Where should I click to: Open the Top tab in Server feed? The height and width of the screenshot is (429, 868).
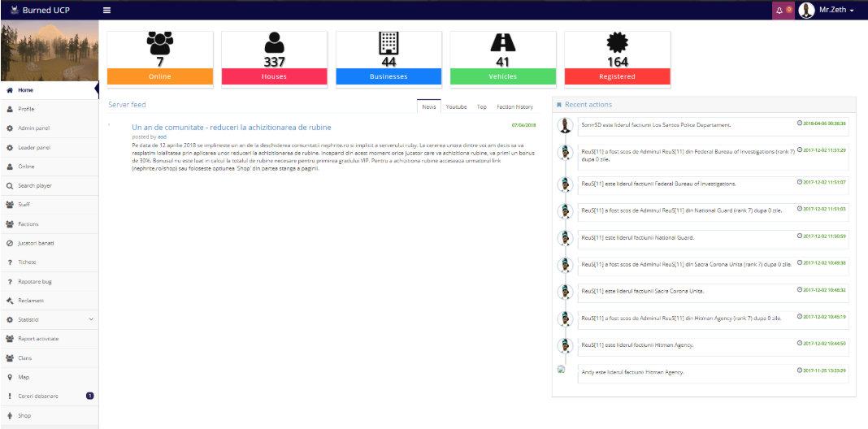click(x=482, y=106)
